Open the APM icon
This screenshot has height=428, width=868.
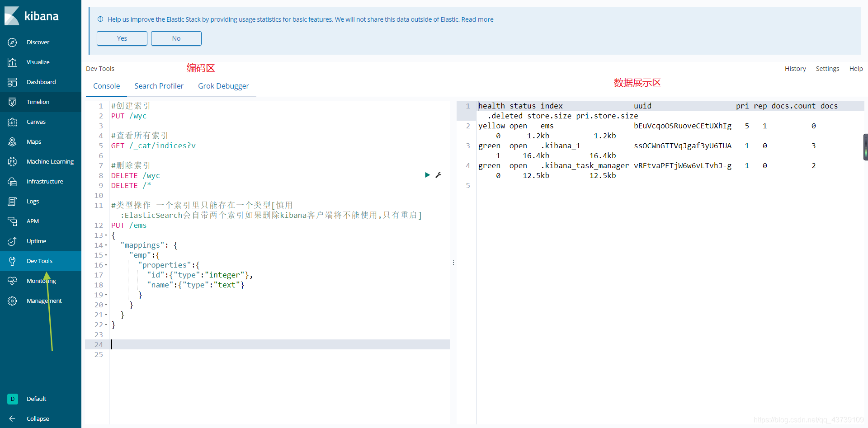point(12,221)
